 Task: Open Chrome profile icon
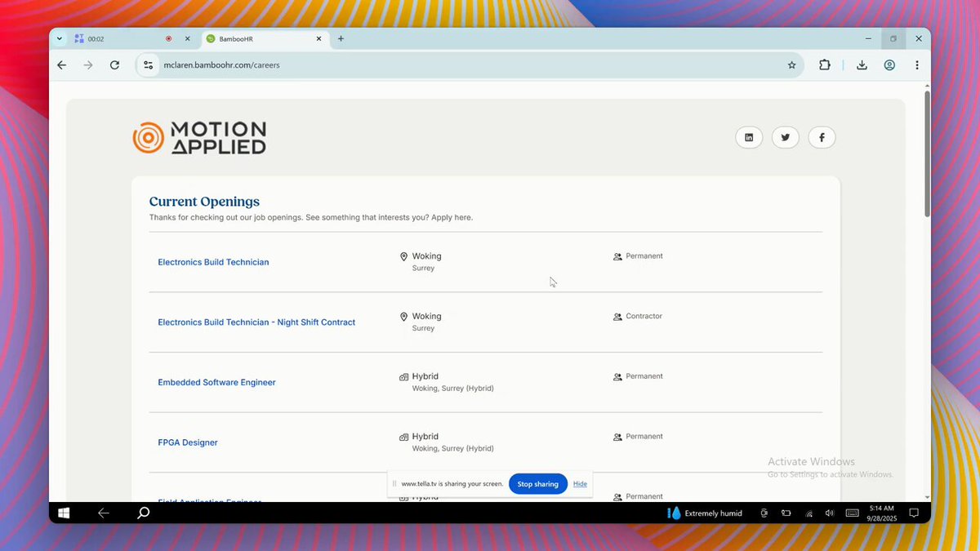[889, 65]
